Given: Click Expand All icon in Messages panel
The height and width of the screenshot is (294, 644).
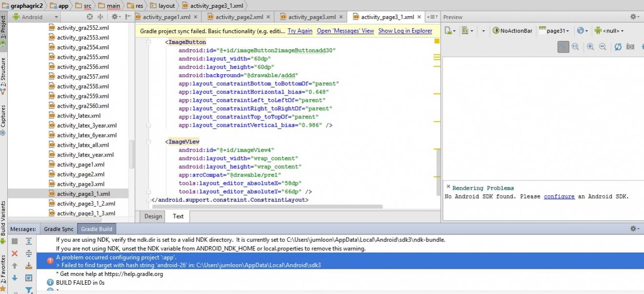Looking at the screenshot, I should coord(29,241).
